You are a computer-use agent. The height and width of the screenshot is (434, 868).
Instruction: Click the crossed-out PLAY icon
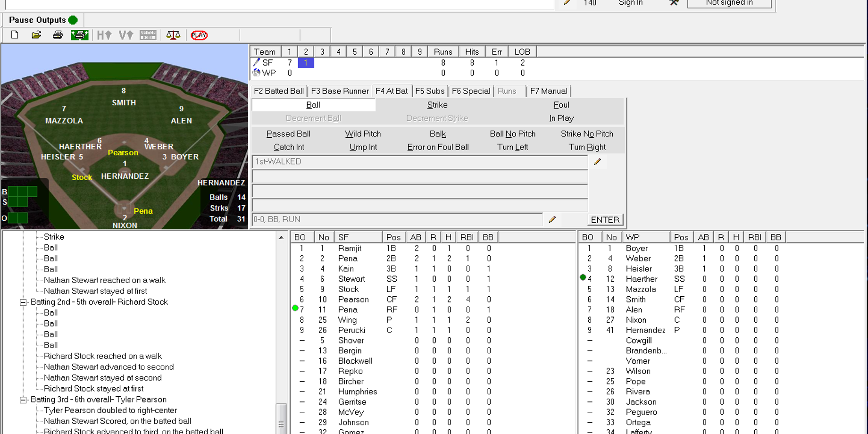point(199,35)
